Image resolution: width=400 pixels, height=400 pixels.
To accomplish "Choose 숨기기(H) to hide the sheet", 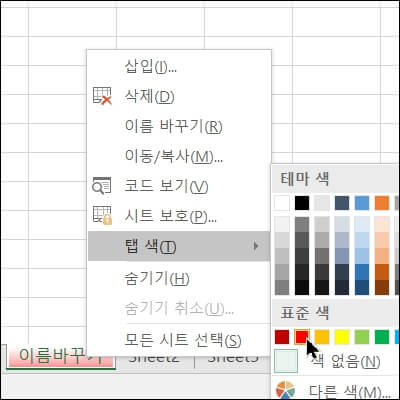I will pyautogui.click(x=178, y=279).
